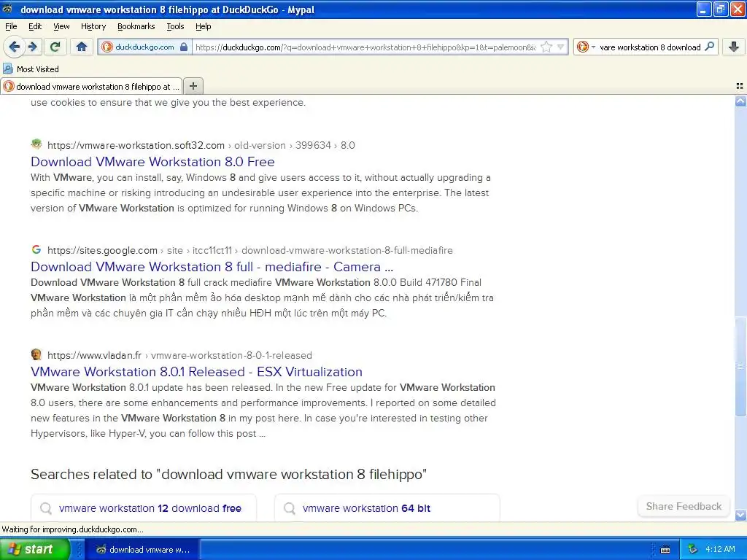
Task: Click the duckduckgo.com site identity button
Action: click(145, 47)
